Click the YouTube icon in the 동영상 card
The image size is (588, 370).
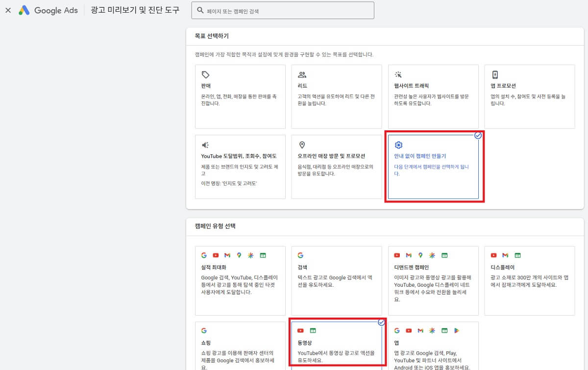coord(300,331)
